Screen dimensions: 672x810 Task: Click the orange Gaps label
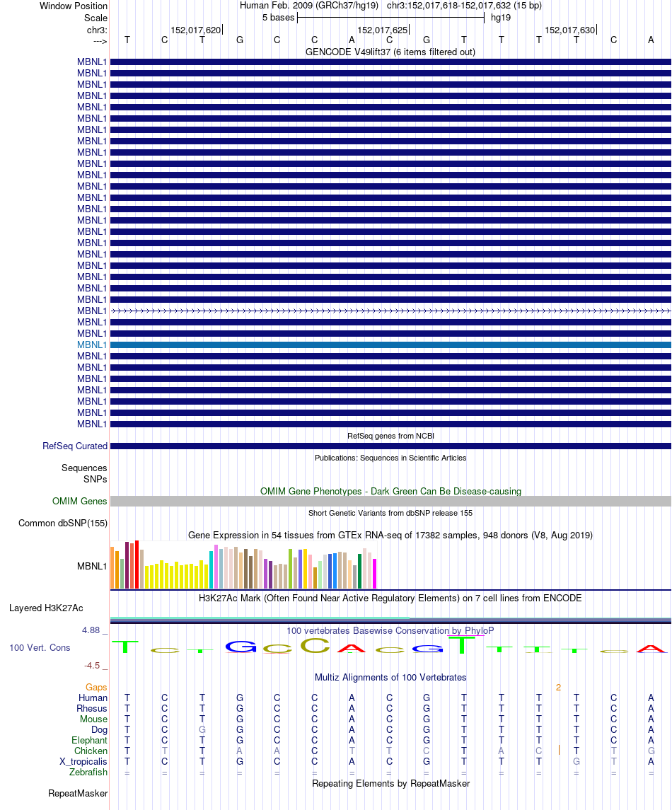(x=96, y=687)
